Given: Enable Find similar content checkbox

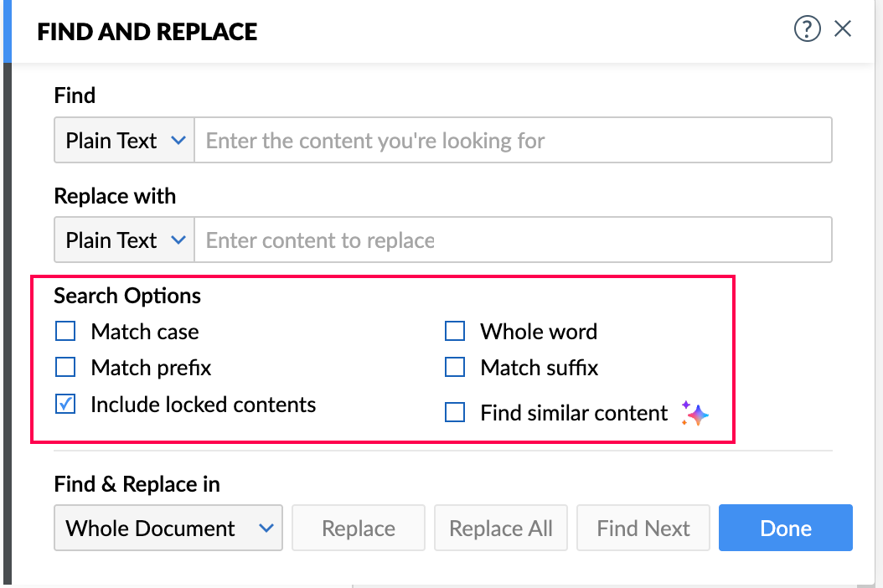Looking at the screenshot, I should tap(455, 412).
